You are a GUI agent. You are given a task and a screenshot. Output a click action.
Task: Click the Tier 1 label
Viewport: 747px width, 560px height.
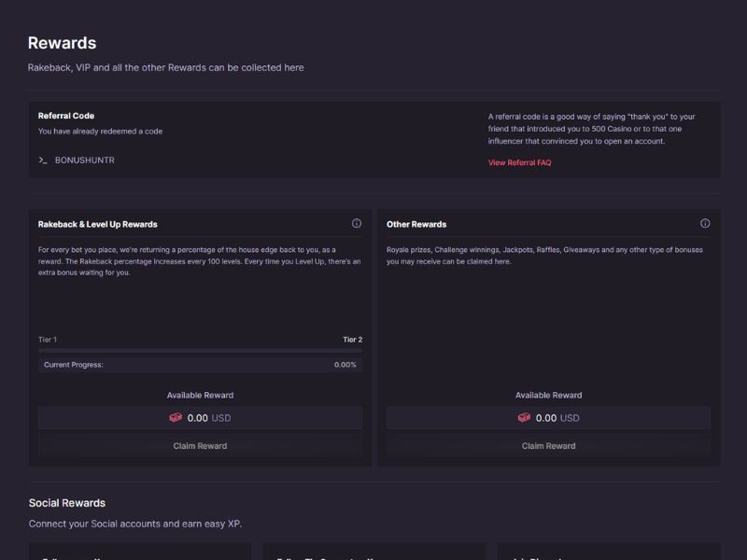(48, 340)
